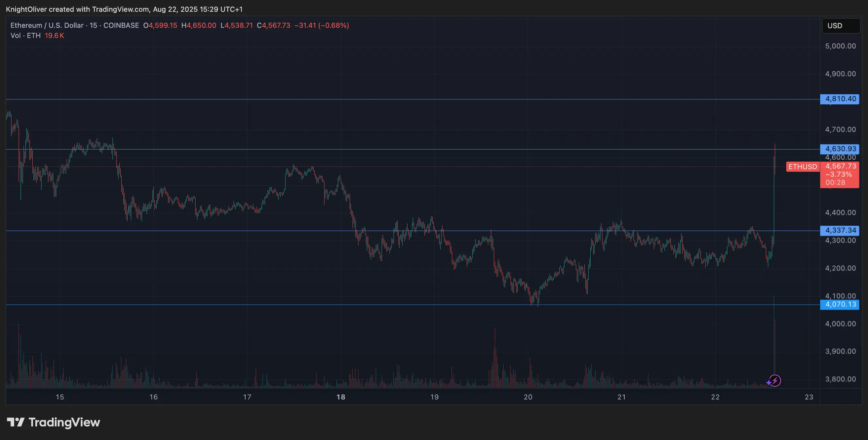Image resolution: width=868 pixels, height=440 pixels.
Task: Click the 4,400.00 mark on the price scale
Action: tap(841, 212)
